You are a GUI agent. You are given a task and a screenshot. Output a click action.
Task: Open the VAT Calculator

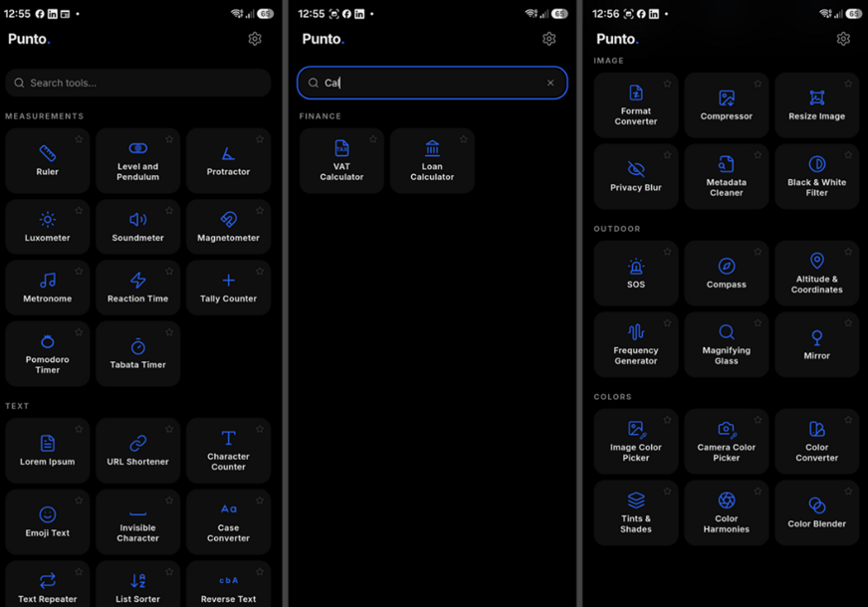click(341, 161)
